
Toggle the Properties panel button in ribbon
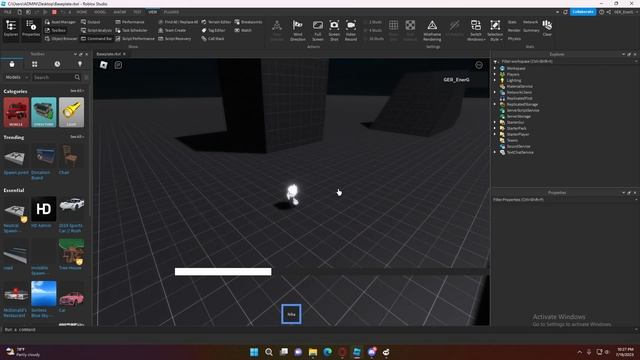31,29
